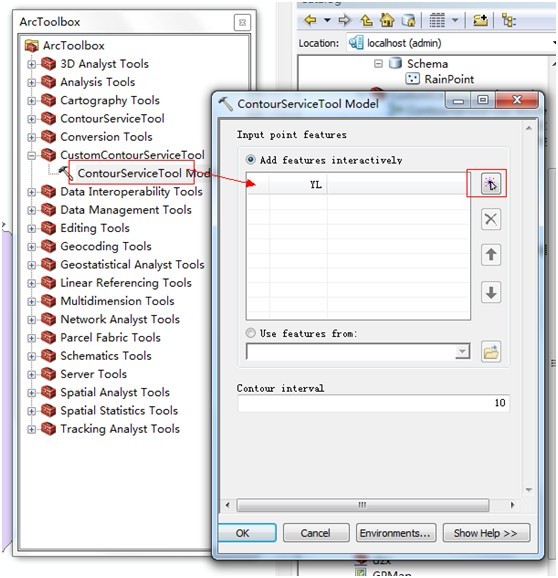Click the delete row X button
The height and width of the screenshot is (578, 558).
pyautogui.click(x=491, y=219)
